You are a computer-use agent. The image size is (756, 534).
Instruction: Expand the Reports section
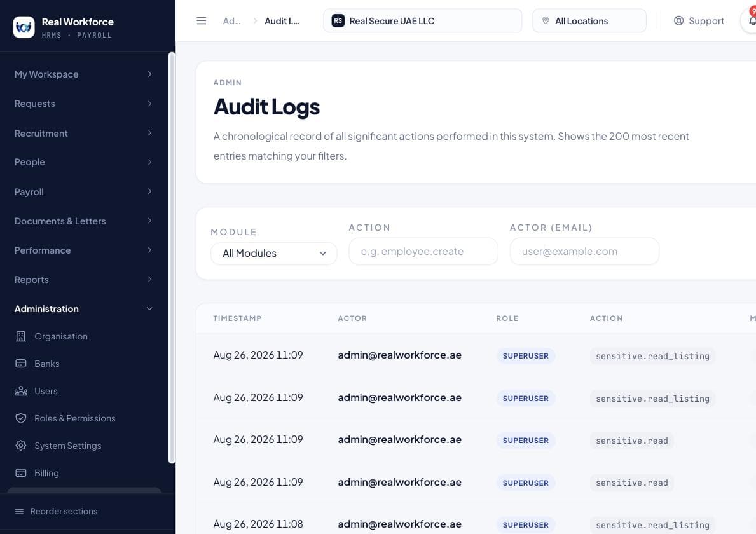83,280
